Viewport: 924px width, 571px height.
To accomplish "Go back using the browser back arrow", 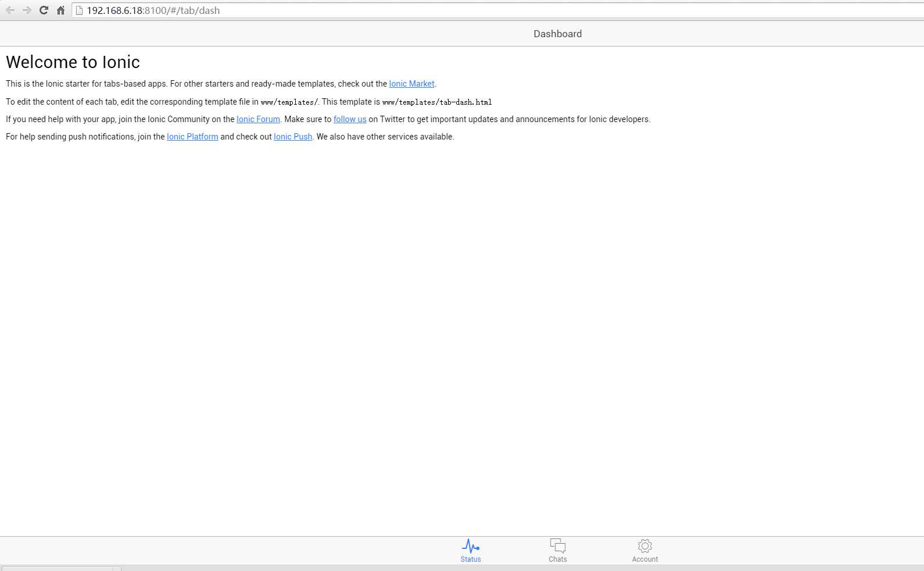I will pyautogui.click(x=10, y=10).
